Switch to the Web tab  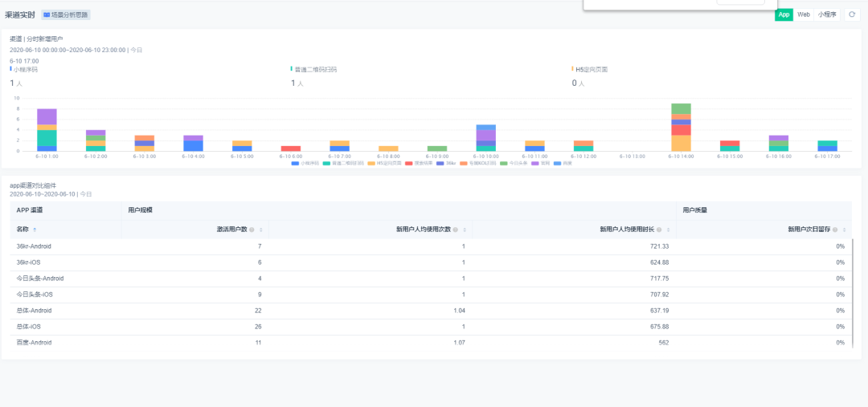click(803, 14)
